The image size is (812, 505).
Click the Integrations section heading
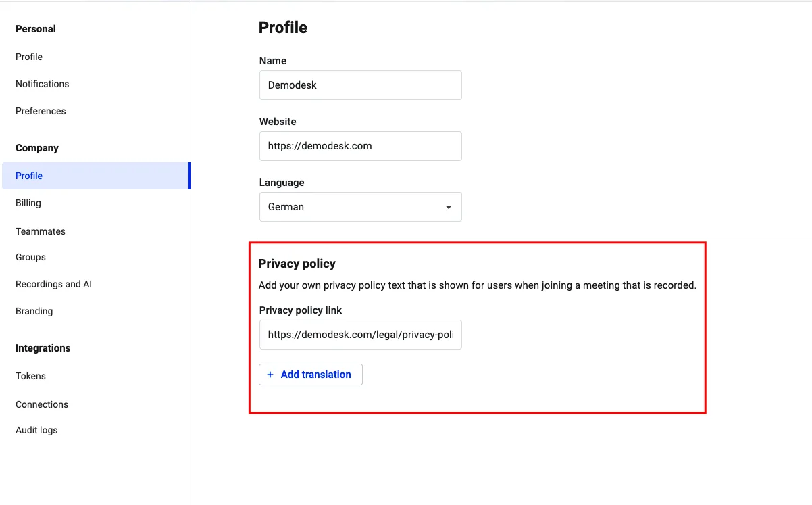point(43,348)
